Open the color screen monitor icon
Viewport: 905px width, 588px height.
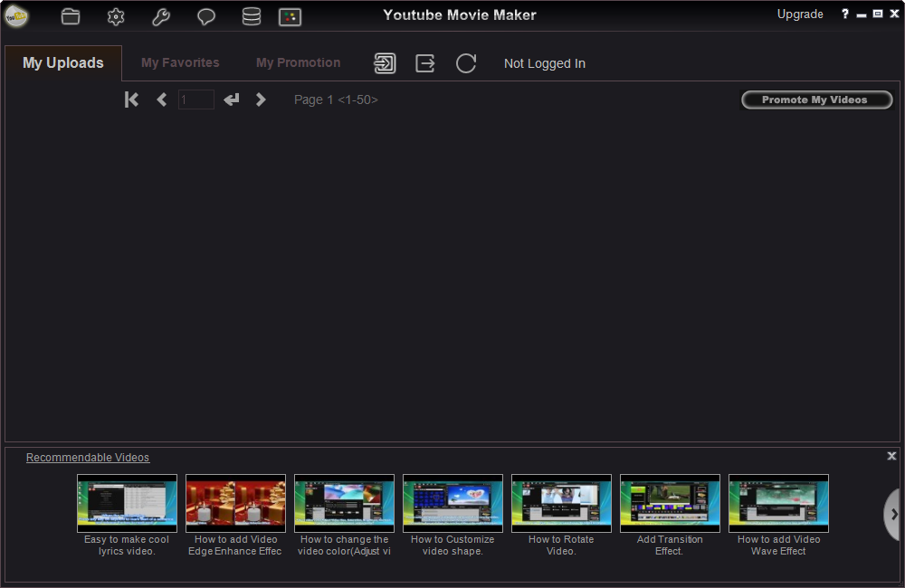coord(290,17)
